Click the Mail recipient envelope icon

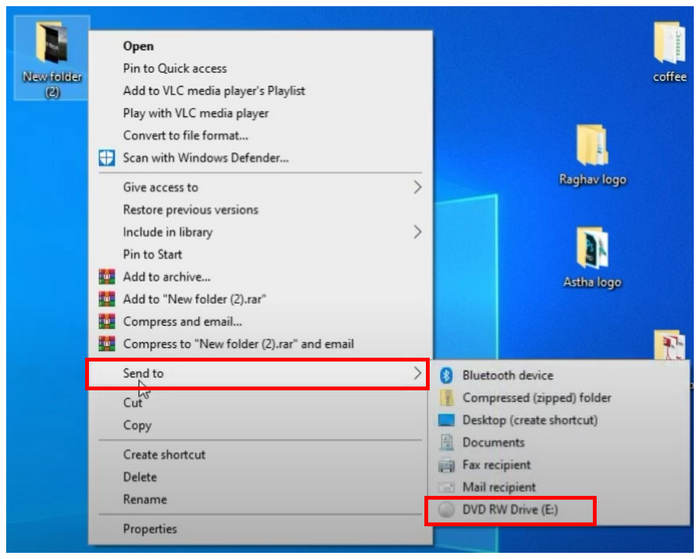[x=446, y=487]
